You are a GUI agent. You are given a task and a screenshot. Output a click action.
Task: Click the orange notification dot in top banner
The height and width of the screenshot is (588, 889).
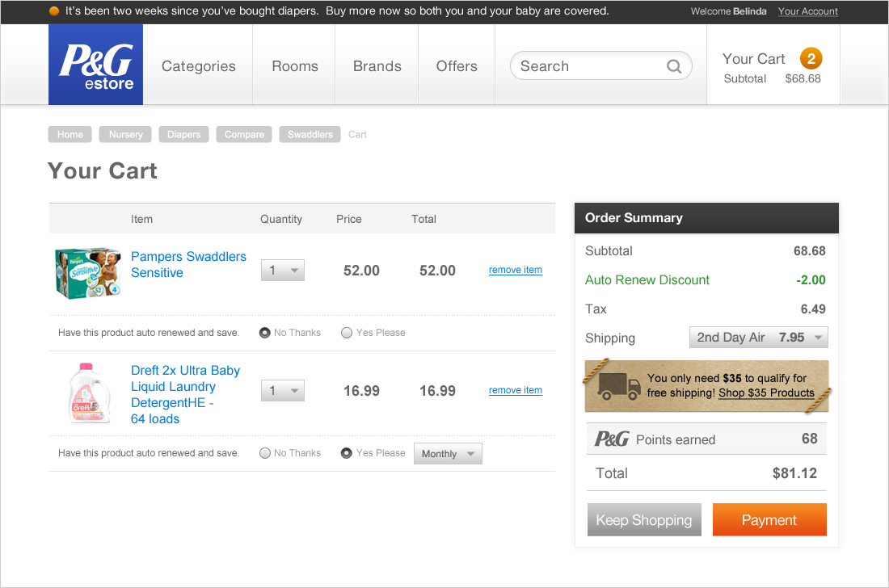tap(54, 11)
